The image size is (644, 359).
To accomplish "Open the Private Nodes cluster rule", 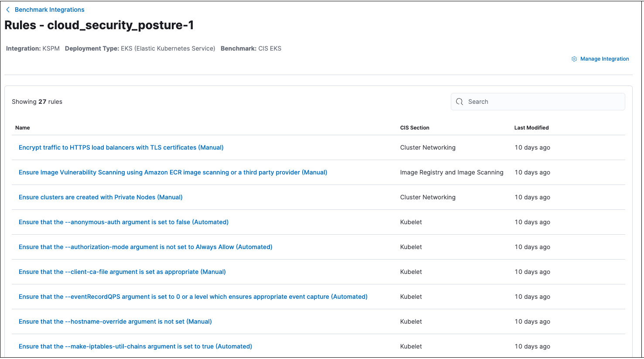I will click(x=100, y=197).
